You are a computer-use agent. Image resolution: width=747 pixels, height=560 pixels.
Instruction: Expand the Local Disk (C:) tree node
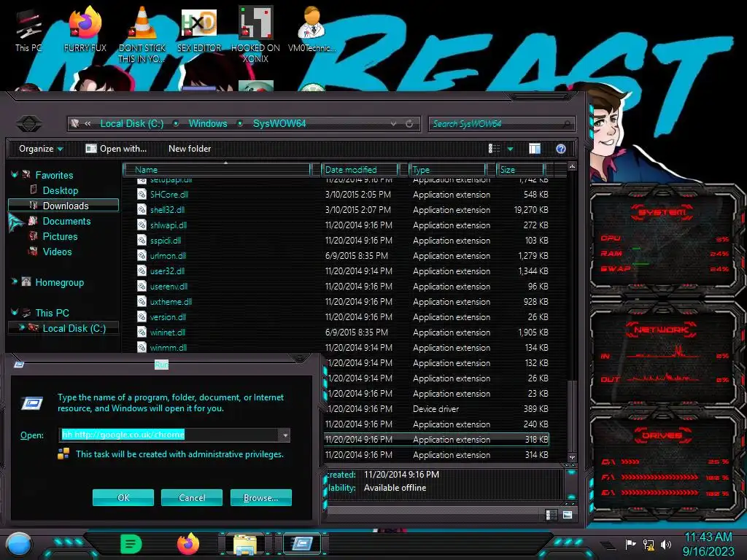tap(22, 327)
